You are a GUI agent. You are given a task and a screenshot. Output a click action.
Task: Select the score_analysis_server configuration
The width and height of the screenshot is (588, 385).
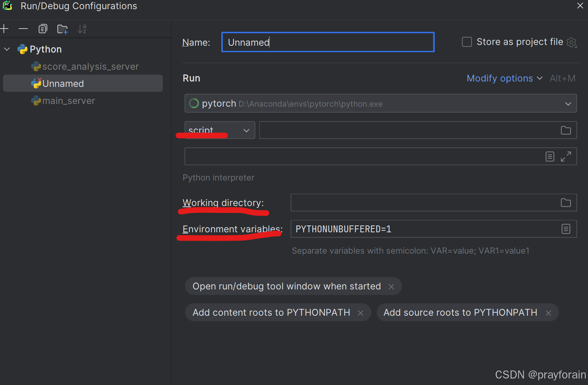(x=90, y=67)
